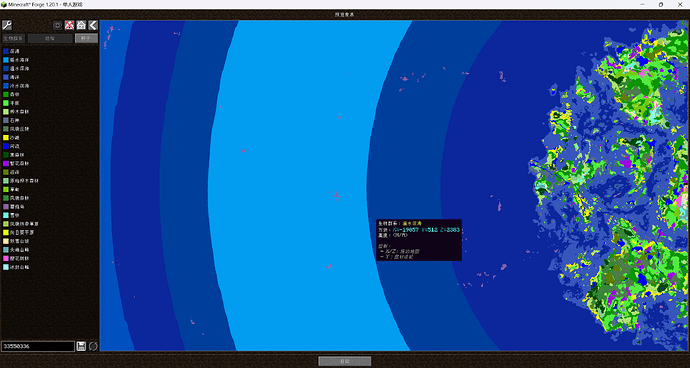Select the 森林 forest legend entry
The width and height of the screenshot is (690, 368).
(x=12, y=94)
